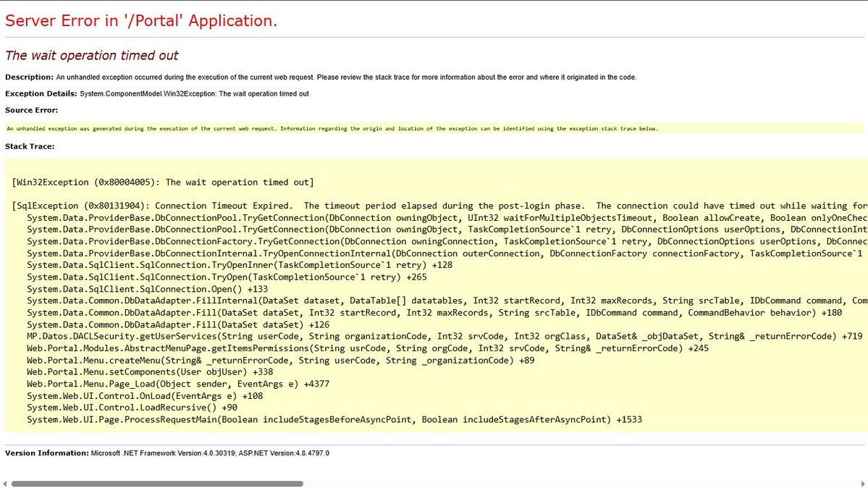Click the "Description:" label
Viewport: 868px width, 488px height.
pos(30,77)
